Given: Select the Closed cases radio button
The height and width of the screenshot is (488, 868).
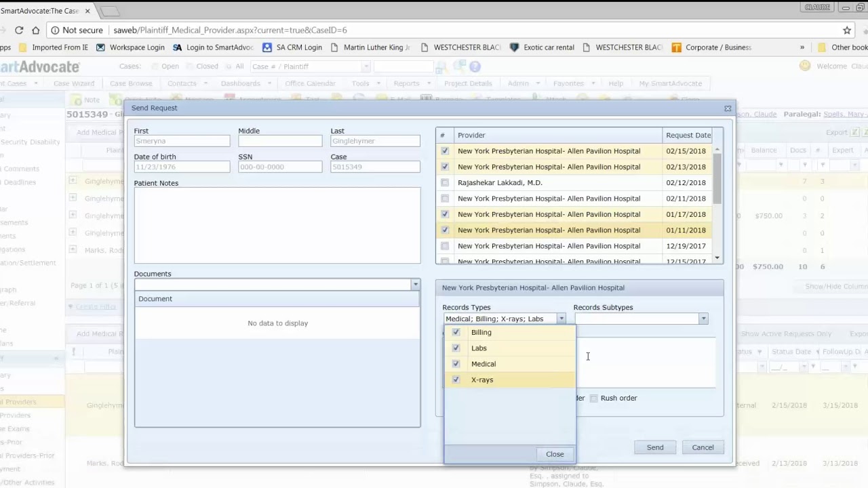Looking at the screenshot, I should tap(190, 66).
